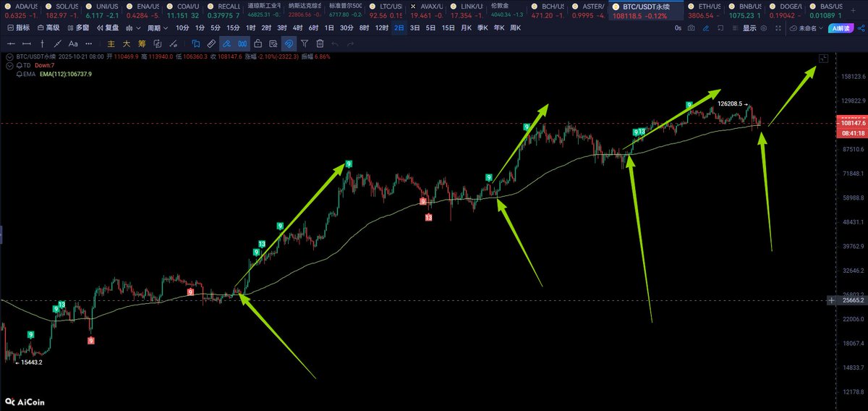Click the 大 large-order indicator icon
The image size is (868, 411).
(127, 43)
